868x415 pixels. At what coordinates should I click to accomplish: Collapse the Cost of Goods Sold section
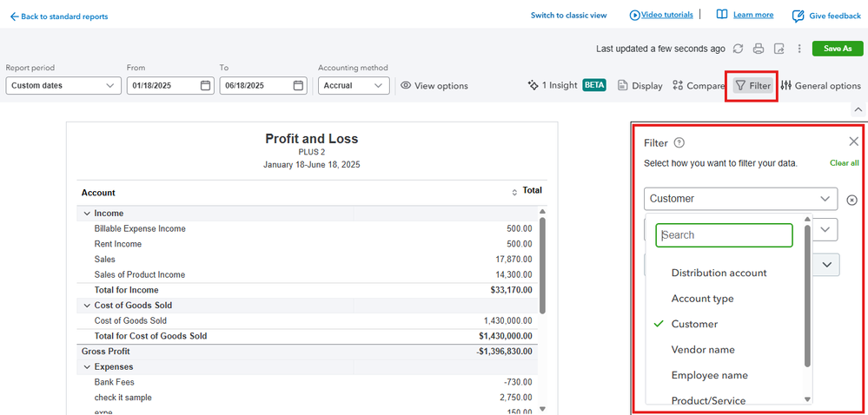tap(87, 306)
